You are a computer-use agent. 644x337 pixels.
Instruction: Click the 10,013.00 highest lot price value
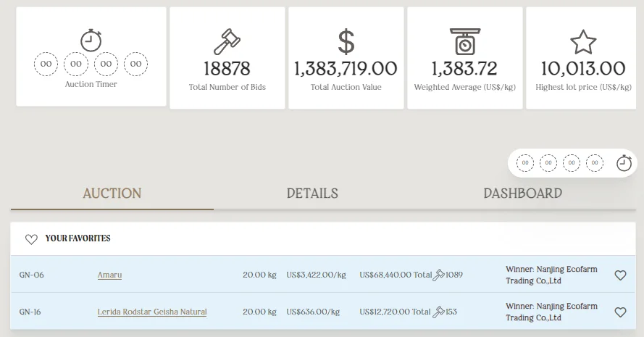pyautogui.click(x=583, y=69)
